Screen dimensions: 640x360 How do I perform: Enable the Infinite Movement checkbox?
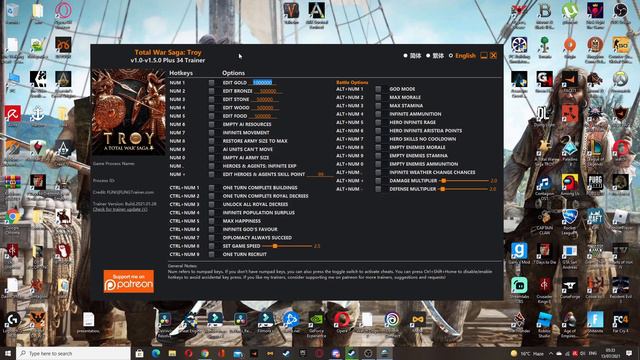point(211,133)
